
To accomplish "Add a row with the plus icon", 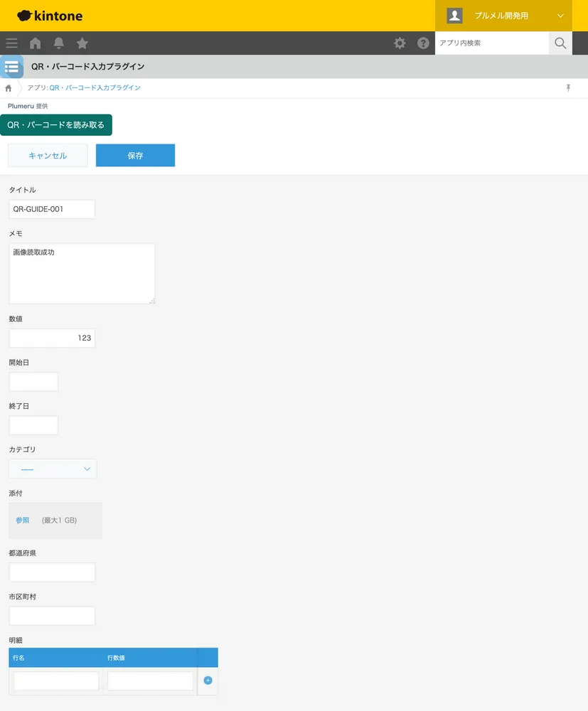I will point(208,680).
